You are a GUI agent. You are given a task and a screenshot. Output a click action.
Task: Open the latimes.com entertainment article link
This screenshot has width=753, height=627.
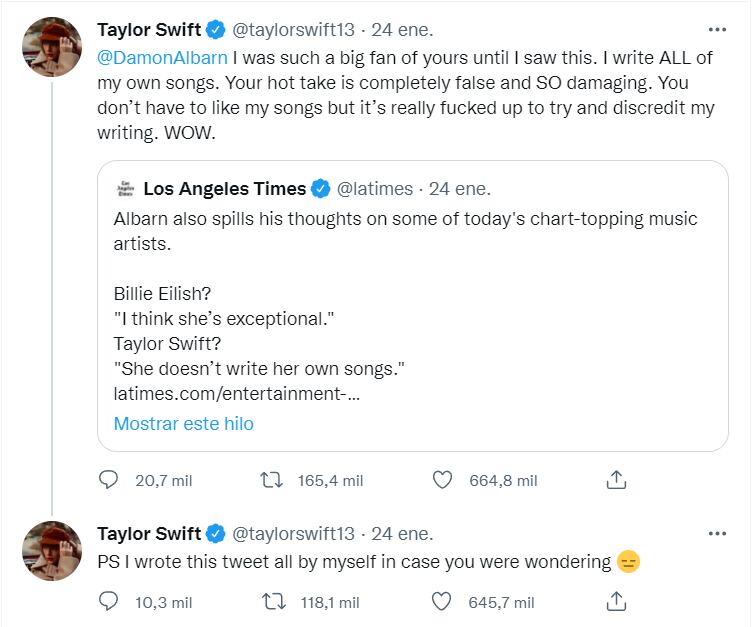237,397
